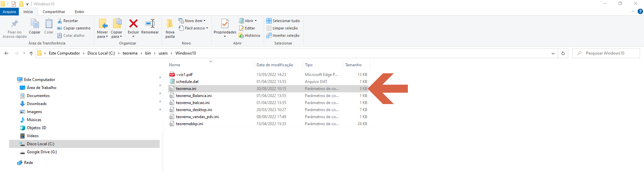The height and width of the screenshot is (172, 644).
Task: Open the address bar history dropdown
Action: 553,53
